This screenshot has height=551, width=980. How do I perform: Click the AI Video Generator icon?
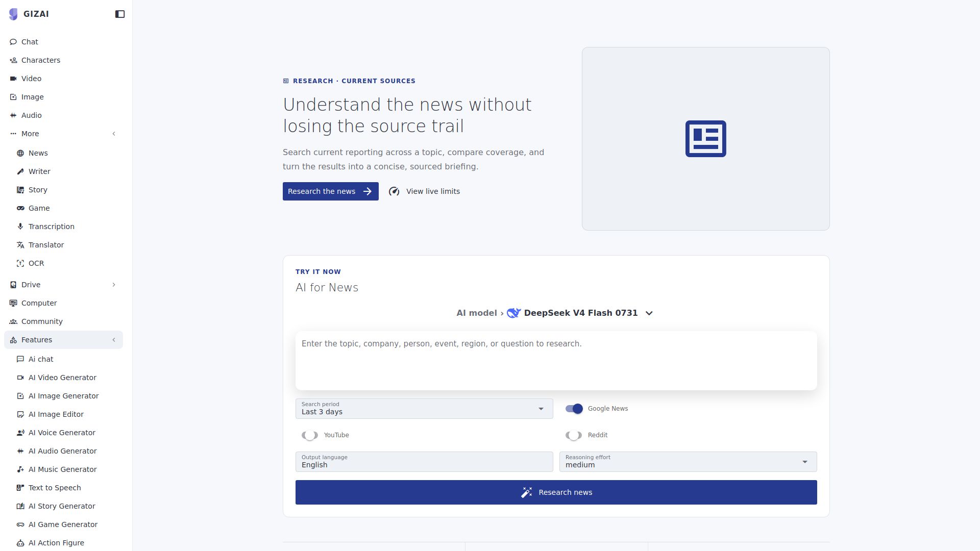[x=20, y=378]
